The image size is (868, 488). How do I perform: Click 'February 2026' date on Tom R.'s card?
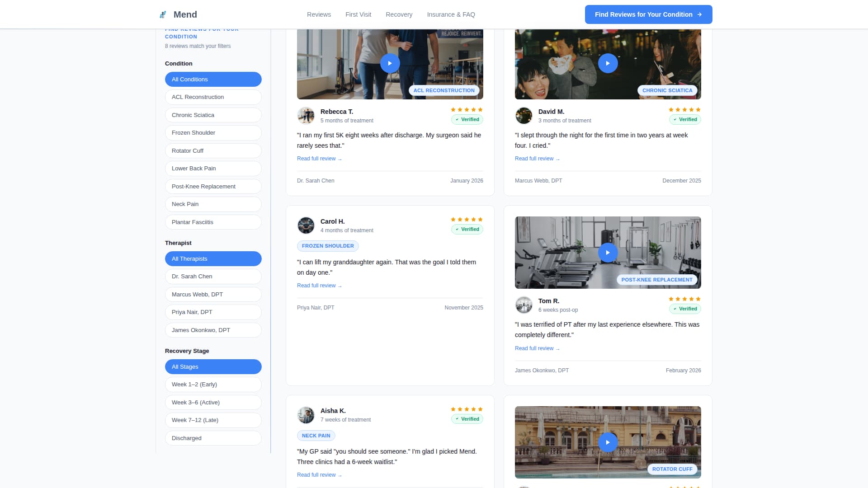pos(683,371)
